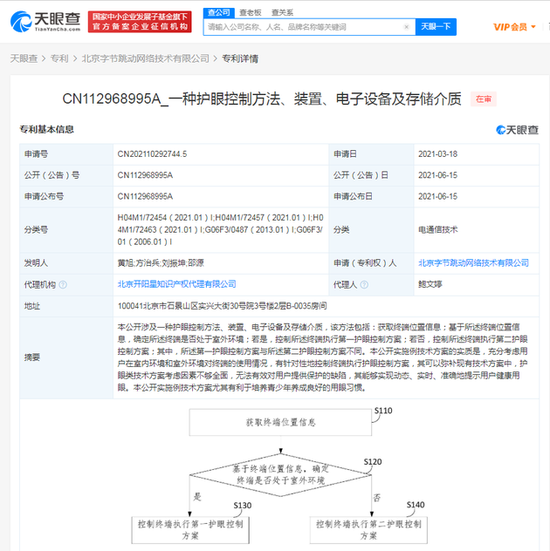The image size is (550, 551).
Task: Click publication number in 公开（公告）号 row
Action: pyautogui.click(x=145, y=175)
